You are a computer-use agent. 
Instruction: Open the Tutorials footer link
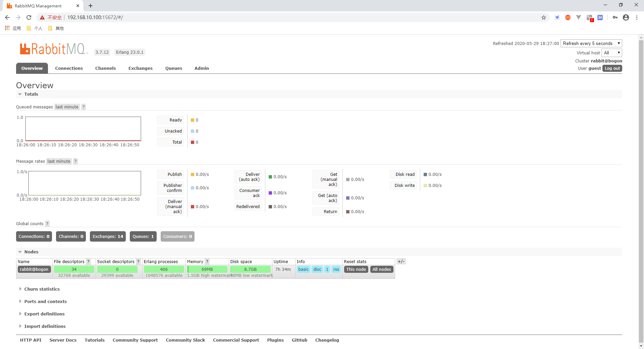click(95, 340)
